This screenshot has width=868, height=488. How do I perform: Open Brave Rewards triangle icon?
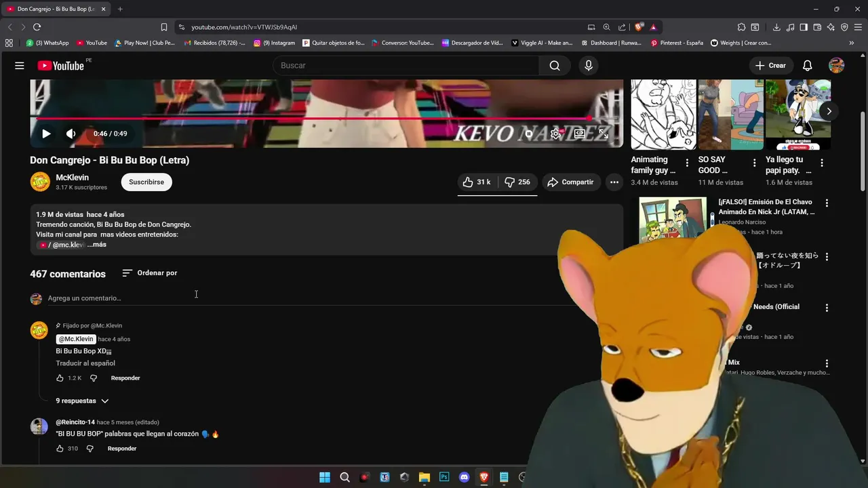tap(653, 27)
